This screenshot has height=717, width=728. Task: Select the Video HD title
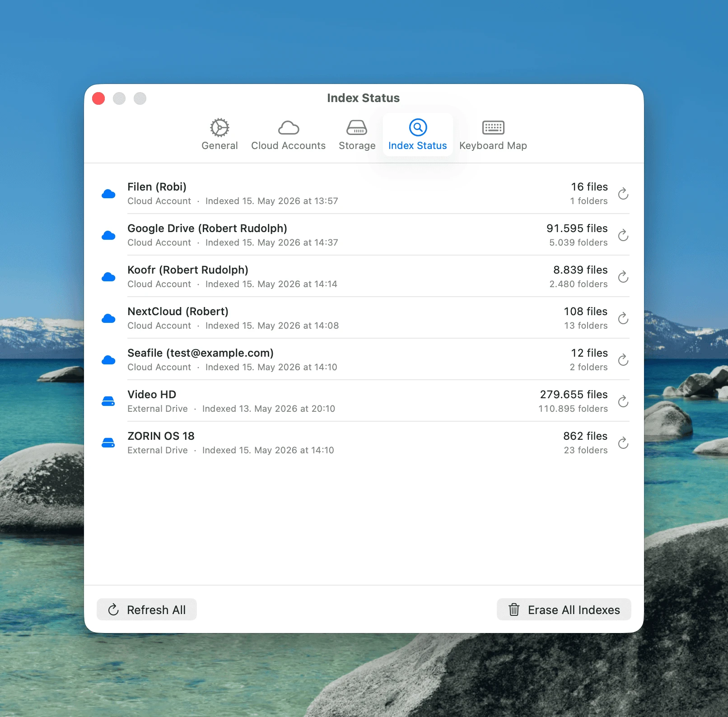pos(152,395)
